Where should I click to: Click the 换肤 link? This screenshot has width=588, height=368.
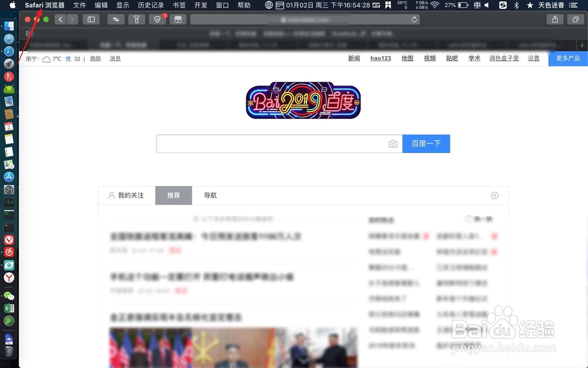tap(96, 58)
